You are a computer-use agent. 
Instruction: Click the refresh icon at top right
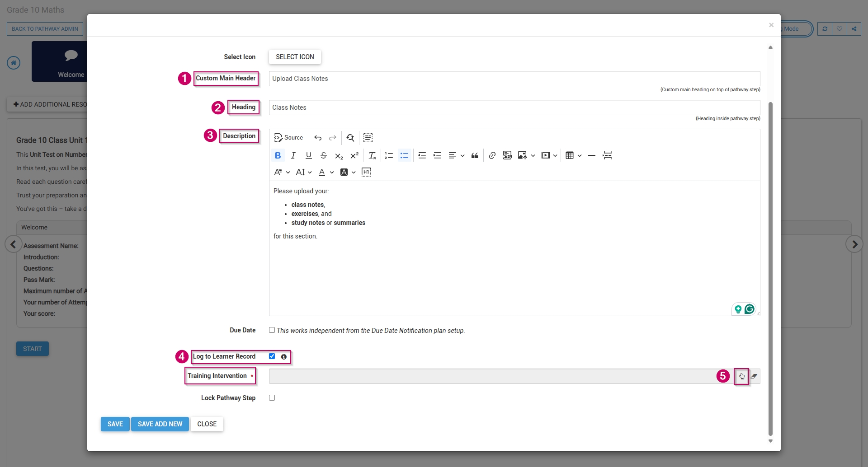click(825, 29)
